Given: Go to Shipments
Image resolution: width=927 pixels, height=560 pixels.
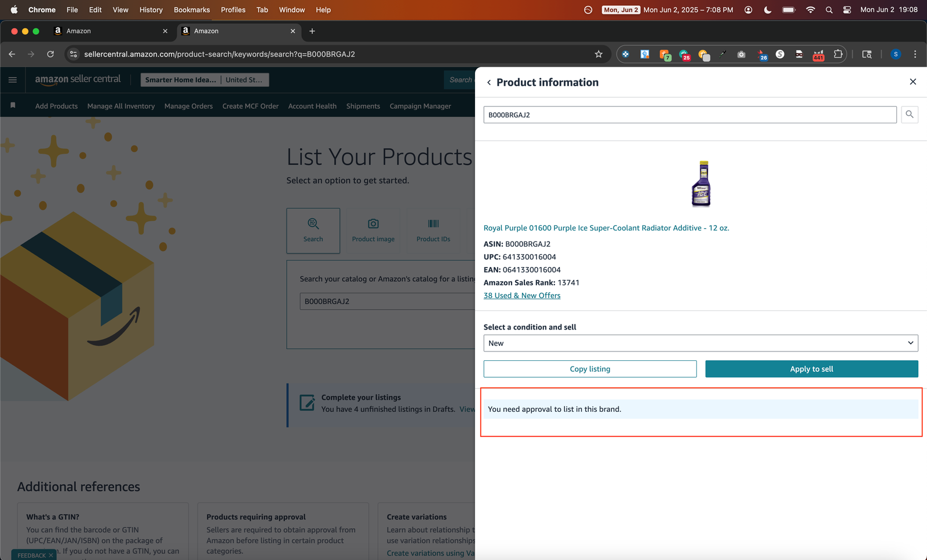Looking at the screenshot, I should (363, 106).
